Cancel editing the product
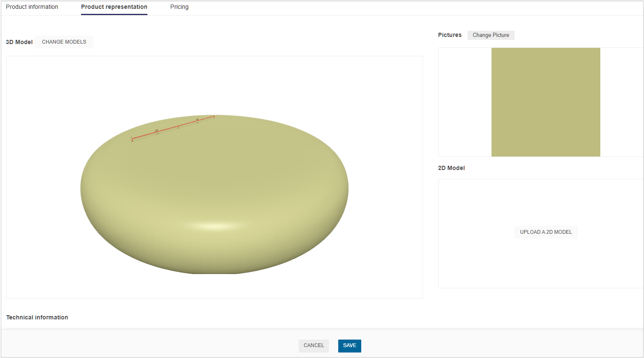 pyautogui.click(x=314, y=345)
